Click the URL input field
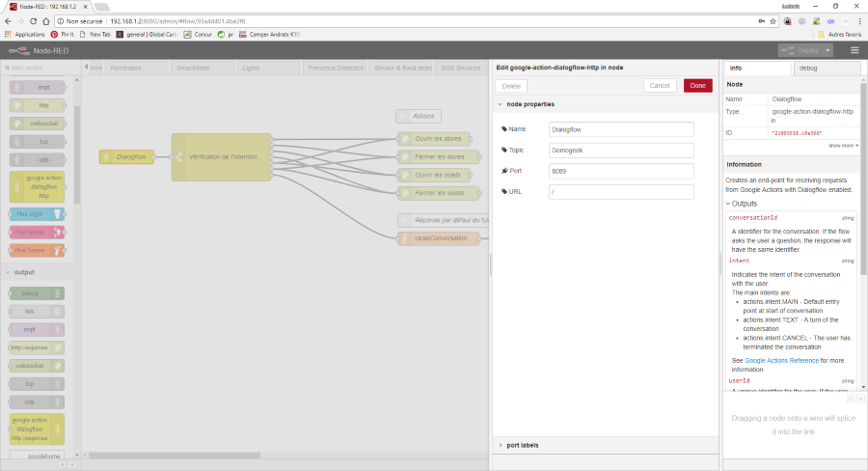The image size is (868, 471). pos(621,192)
